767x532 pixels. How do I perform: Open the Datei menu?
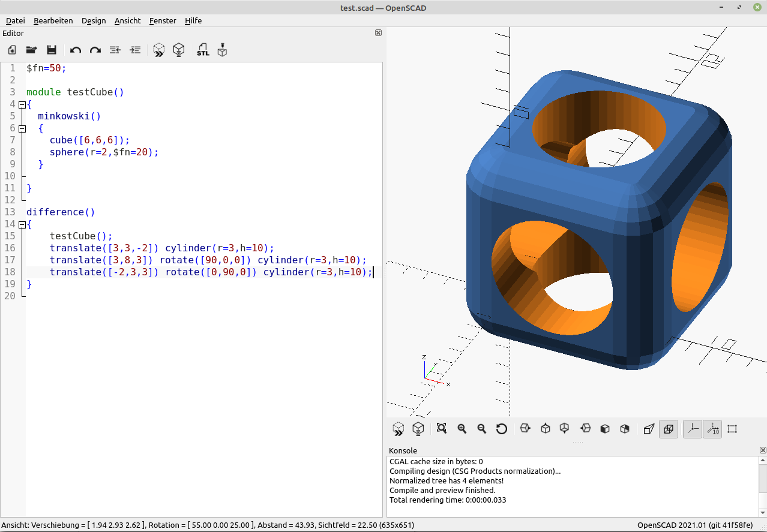click(x=16, y=20)
